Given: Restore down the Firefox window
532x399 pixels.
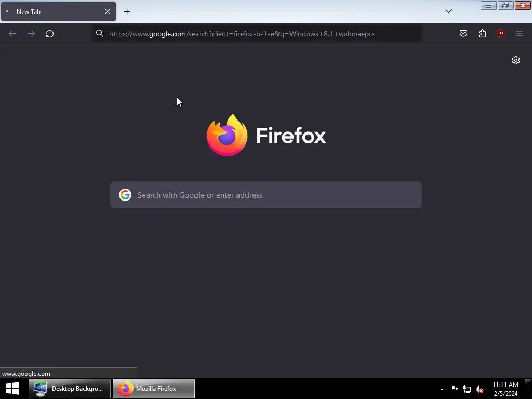Looking at the screenshot, I should [x=506, y=5].
